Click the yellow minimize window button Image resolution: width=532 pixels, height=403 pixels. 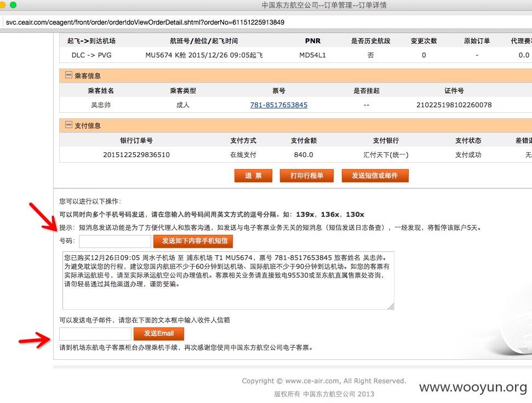3,4
